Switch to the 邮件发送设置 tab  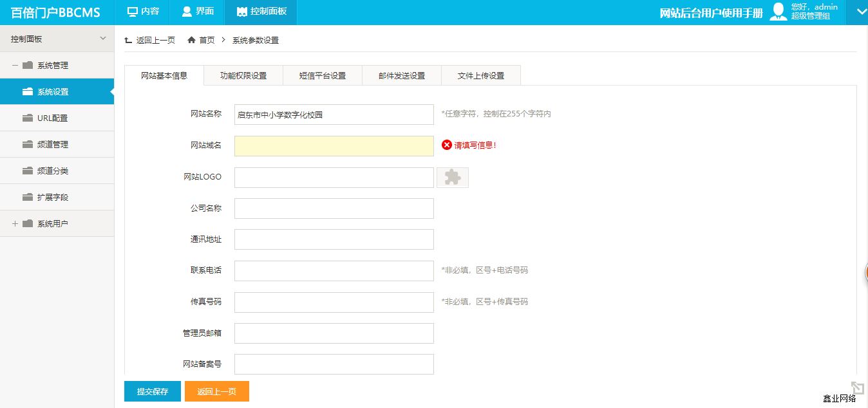click(402, 75)
